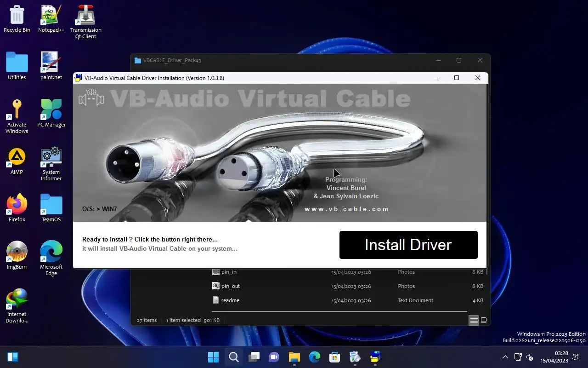The width and height of the screenshot is (588, 368).
Task: Minimize the VBCABLE_Driver_Pack43 Explorer window
Action: pyautogui.click(x=438, y=60)
